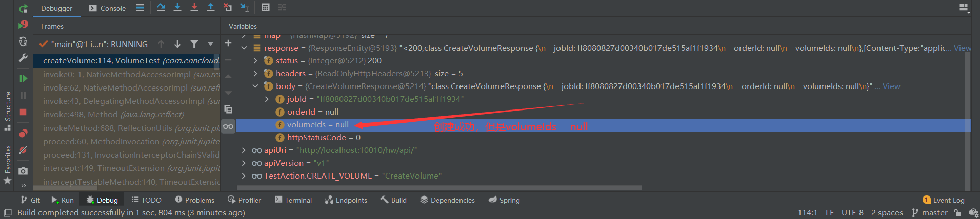Open the Structure side panel
This screenshot has width=980, height=219.
7,111
